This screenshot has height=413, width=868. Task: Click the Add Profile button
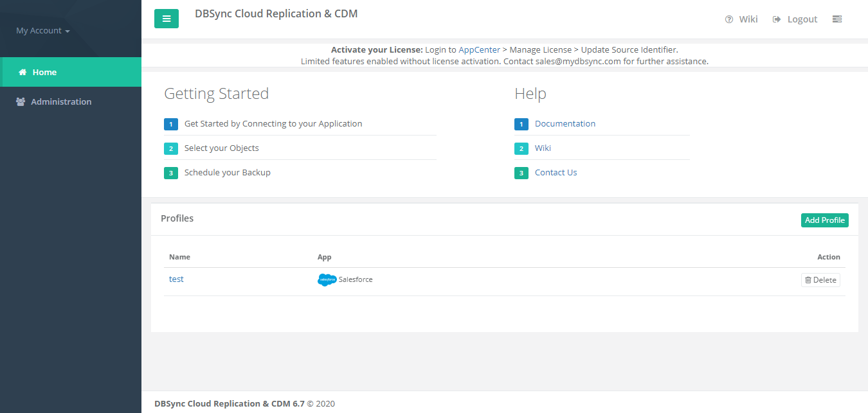click(824, 220)
